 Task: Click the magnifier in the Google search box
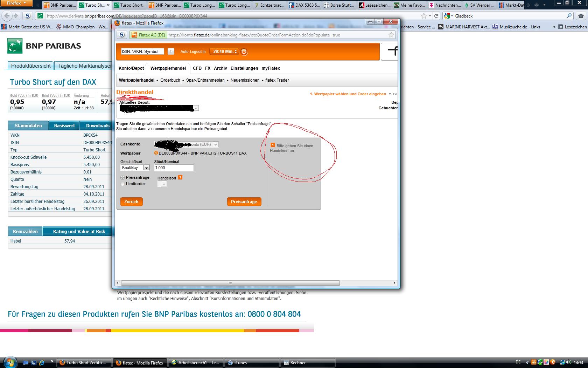point(569,16)
